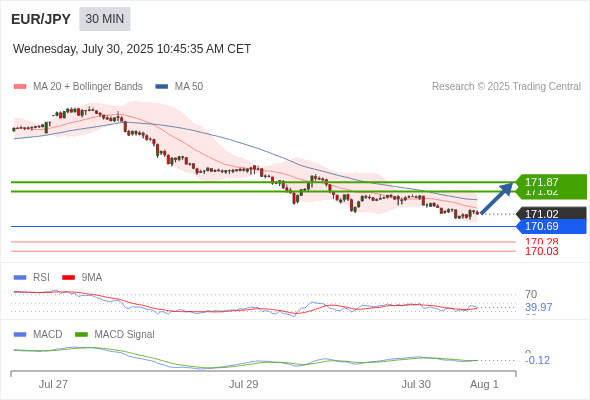Select the blue MA 50 legend swatch
Screen dimensions: 590x400
pos(161,87)
